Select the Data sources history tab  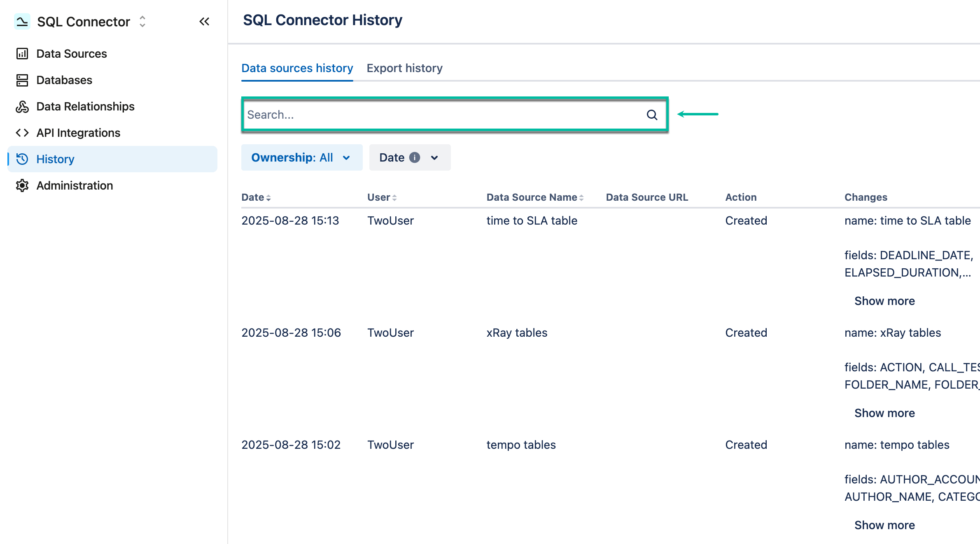pyautogui.click(x=297, y=68)
